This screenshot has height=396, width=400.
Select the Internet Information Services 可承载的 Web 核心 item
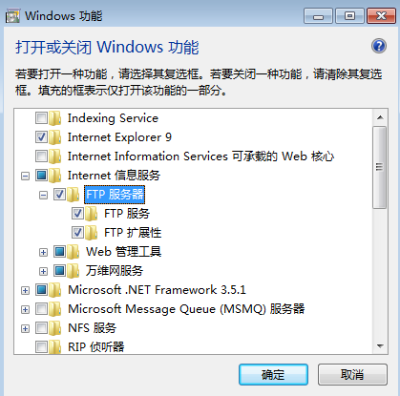(x=201, y=156)
